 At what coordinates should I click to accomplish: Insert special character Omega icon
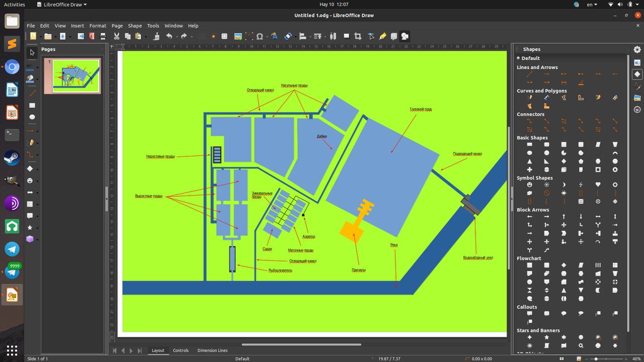pyautogui.click(x=260, y=36)
